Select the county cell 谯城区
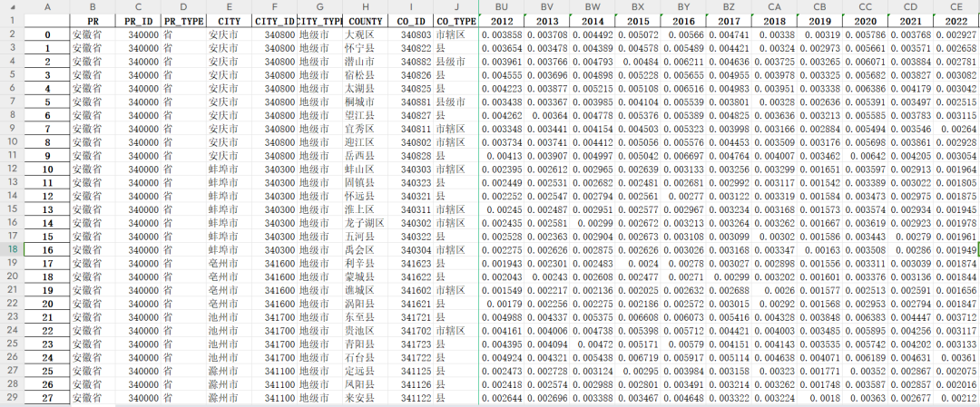 coord(366,290)
